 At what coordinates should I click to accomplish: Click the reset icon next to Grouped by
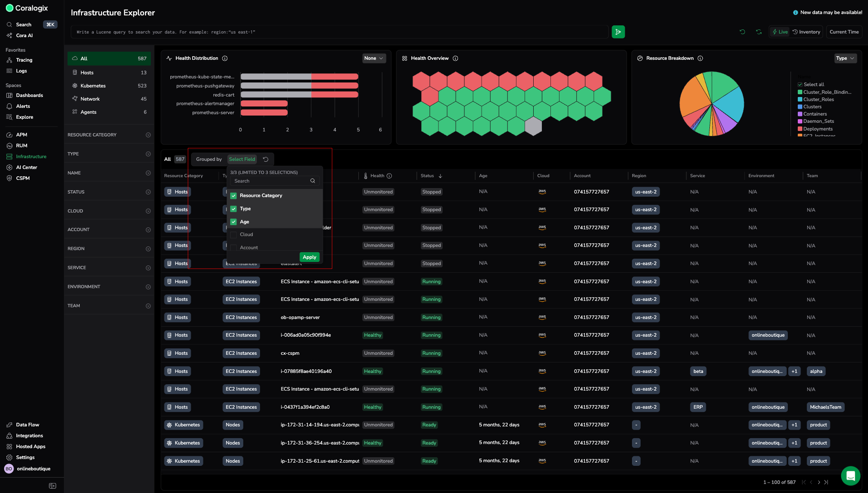pos(266,159)
